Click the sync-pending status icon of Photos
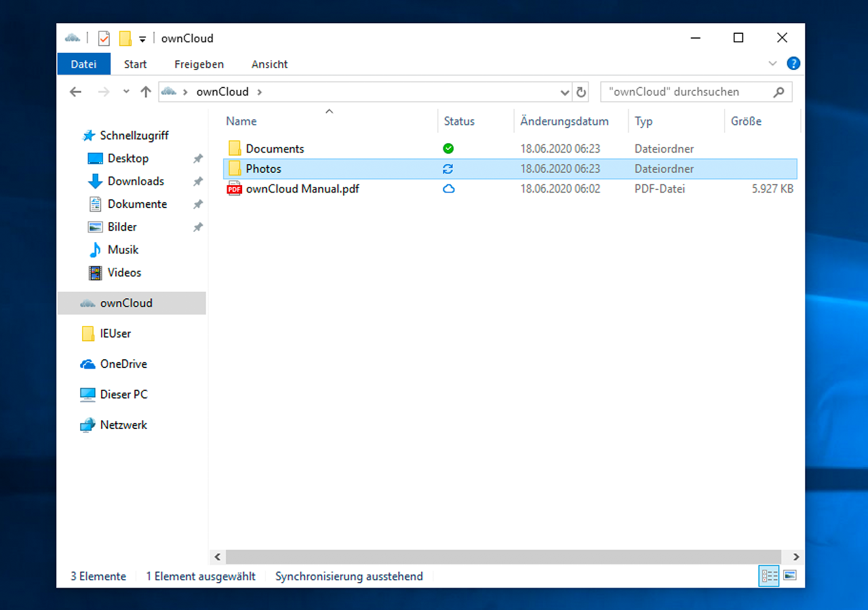 [448, 169]
